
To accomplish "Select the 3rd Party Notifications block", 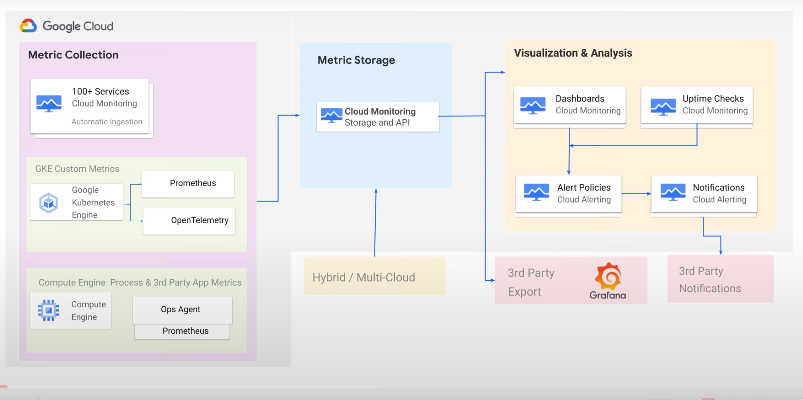I will pyautogui.click(x=720, y=279).
